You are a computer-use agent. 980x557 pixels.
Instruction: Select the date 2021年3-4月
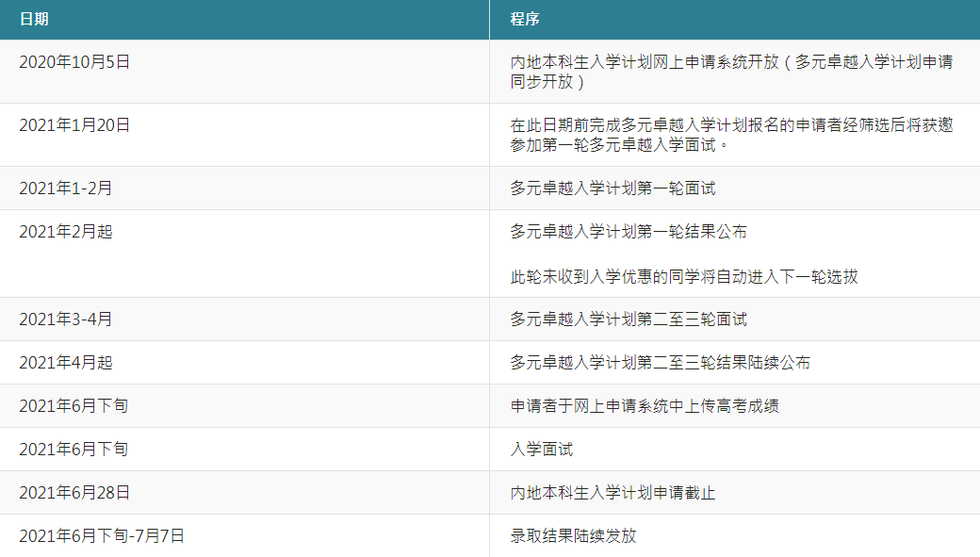[66, 319]
